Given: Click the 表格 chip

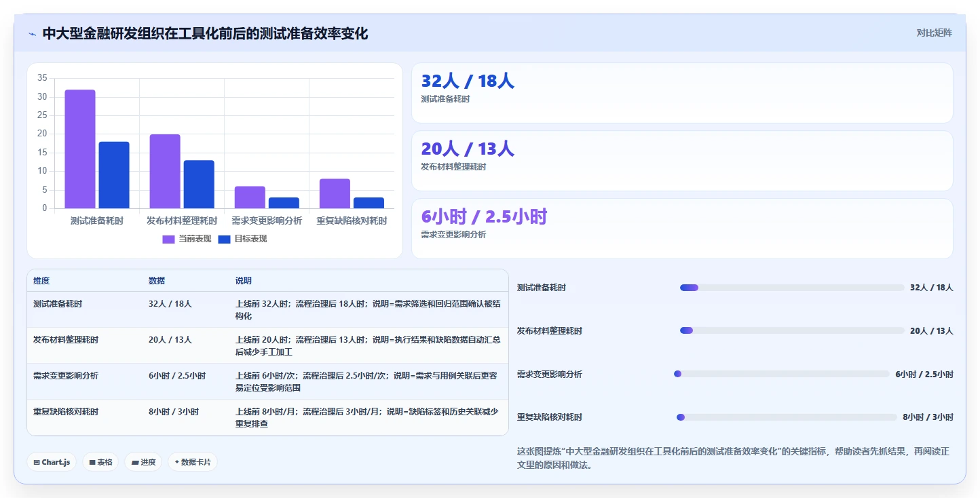Looking at the screenshot, I should click(x=100, y=462).
